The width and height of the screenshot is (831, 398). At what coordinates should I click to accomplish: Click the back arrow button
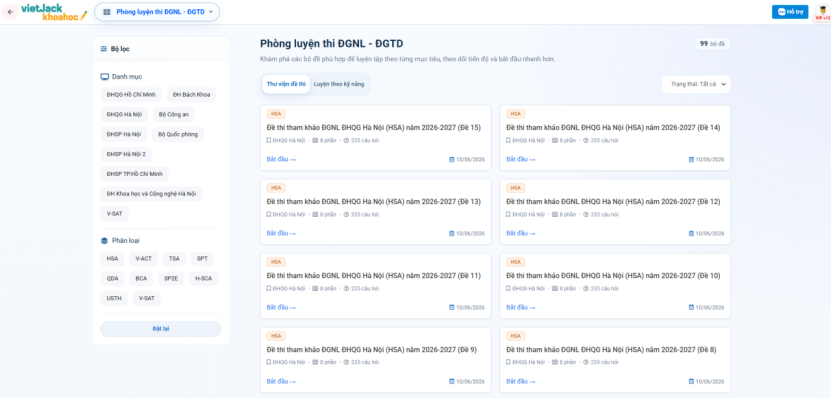point(10,12)
